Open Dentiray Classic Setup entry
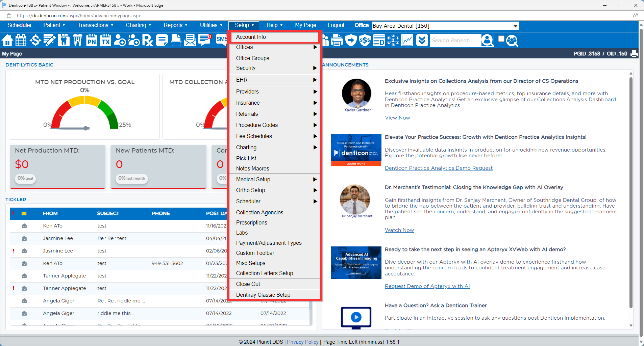This screenshot has height=346, width=644. pyautogui.click(x=275, y=295)
